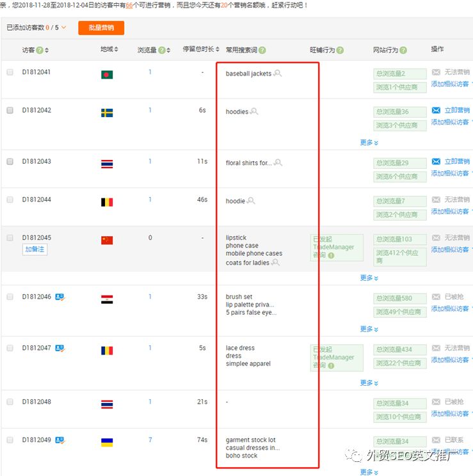This screenshot has width=473, height=476.
Task: Click keyword brush set
Action: pos(239,297)
